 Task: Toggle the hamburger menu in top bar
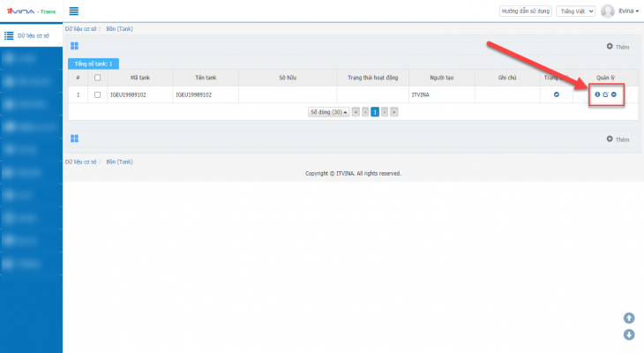pyautogui.click(x=73, y=11)
